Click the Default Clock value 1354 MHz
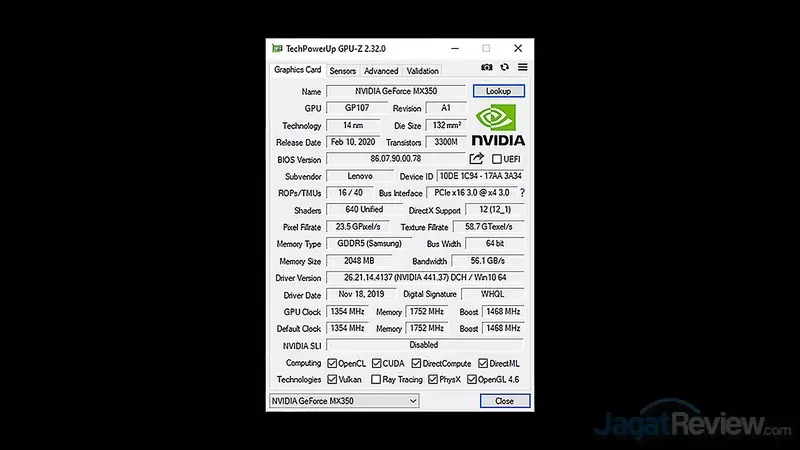 click(x=347, y=328)
